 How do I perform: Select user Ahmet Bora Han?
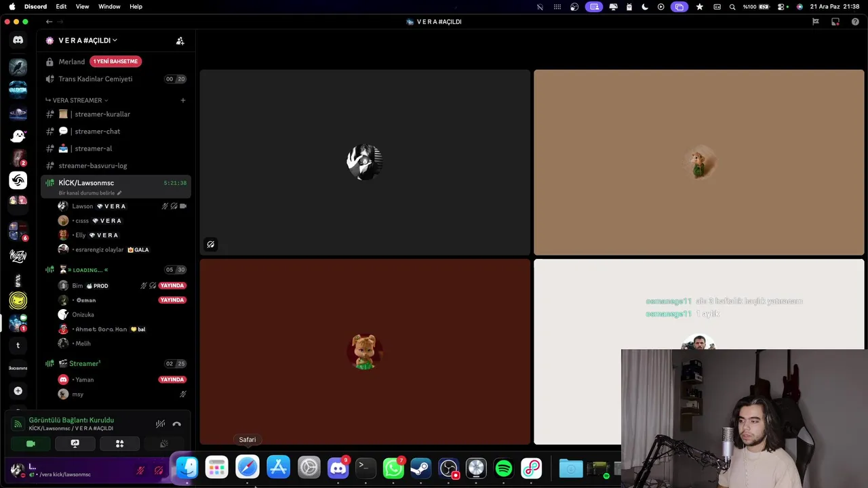click(x=122, y=329)
